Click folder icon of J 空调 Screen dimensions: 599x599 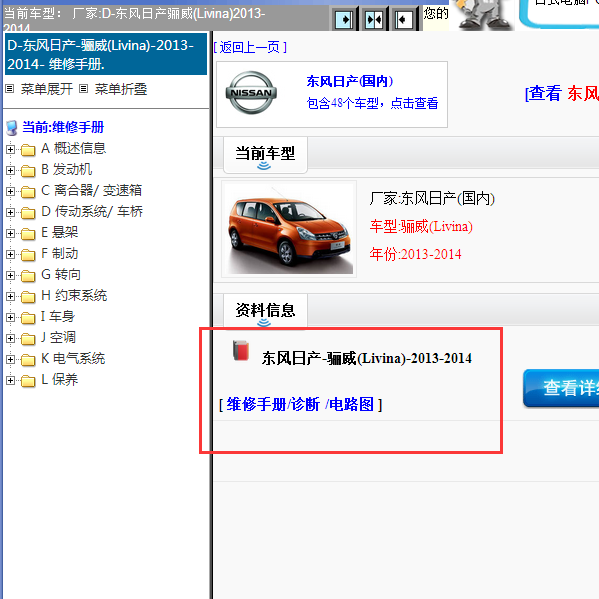coord(28,339)
